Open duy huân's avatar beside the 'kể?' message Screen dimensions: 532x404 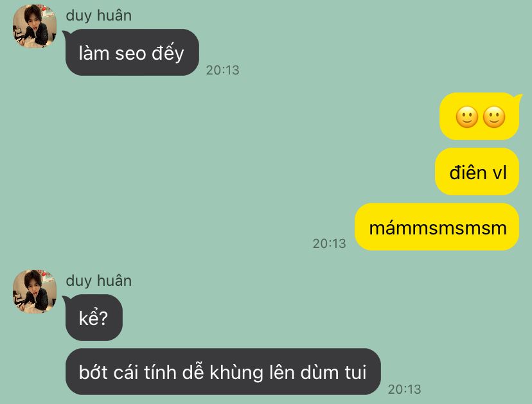click(x=35, y=292)
